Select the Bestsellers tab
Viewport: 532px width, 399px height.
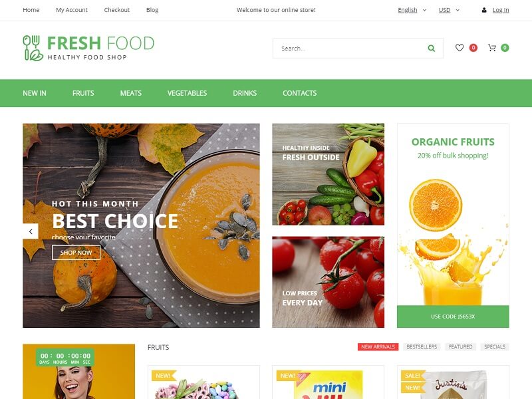[x=422, y=346]
